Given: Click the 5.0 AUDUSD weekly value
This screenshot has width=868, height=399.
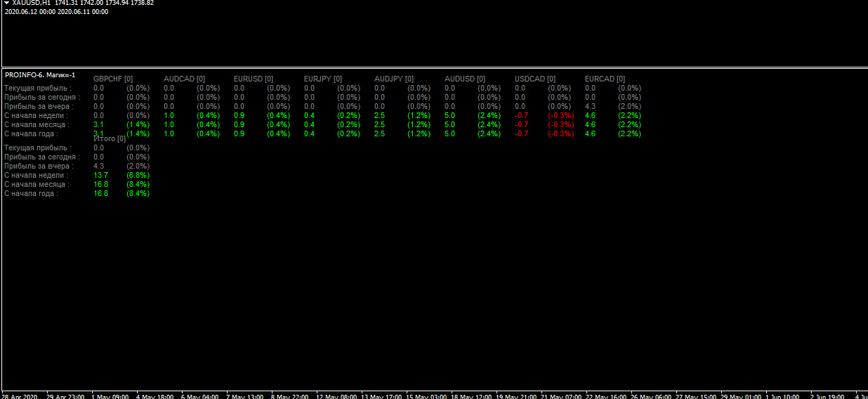Looking at the screenshot, I should click(x=449, y=116).
